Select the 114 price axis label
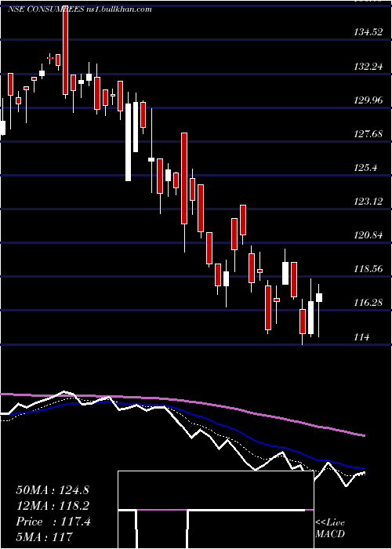Image resolution: width=392 pixels, height=549 pixels. 362,337
